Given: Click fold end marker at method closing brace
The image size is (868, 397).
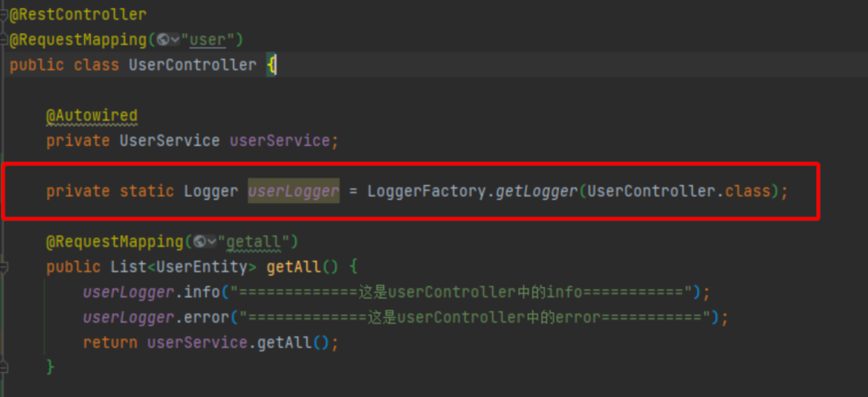Looking at the screenshot, I should pyautogui.click(x=3, y=367).
